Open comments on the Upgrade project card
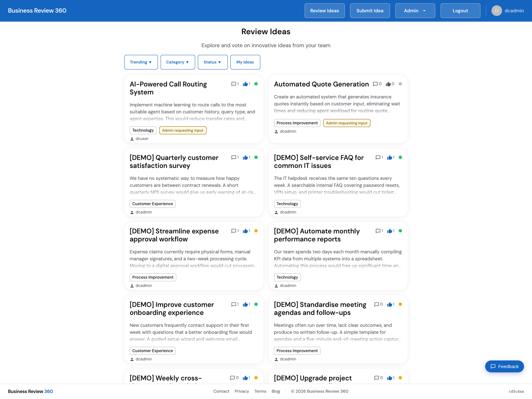The image size is (532, 399). tap(377, 378)
